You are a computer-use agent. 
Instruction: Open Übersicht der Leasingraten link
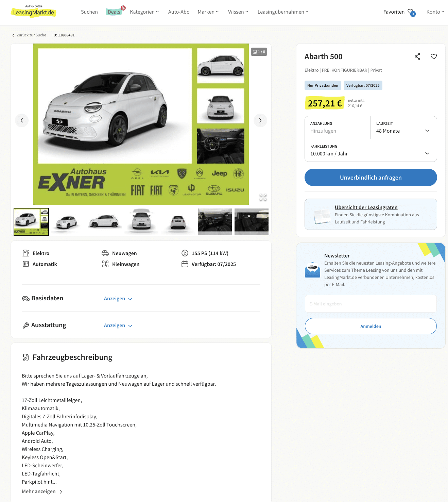coord(366,207)
